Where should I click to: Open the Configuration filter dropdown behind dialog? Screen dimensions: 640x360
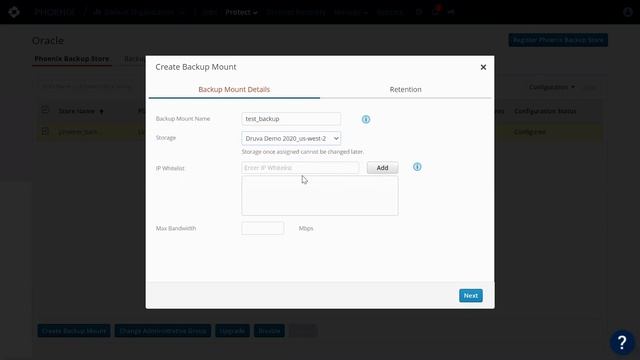click(552, 87)
